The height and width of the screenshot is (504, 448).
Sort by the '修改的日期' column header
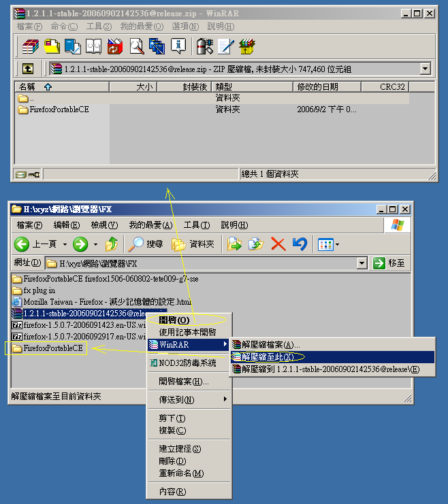317,87
